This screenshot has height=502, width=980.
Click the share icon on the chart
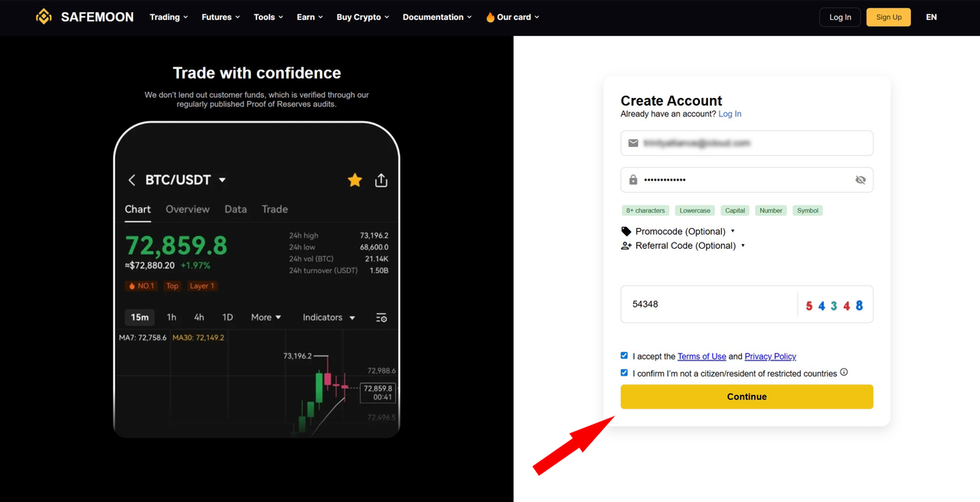click(x=381, y=180)
